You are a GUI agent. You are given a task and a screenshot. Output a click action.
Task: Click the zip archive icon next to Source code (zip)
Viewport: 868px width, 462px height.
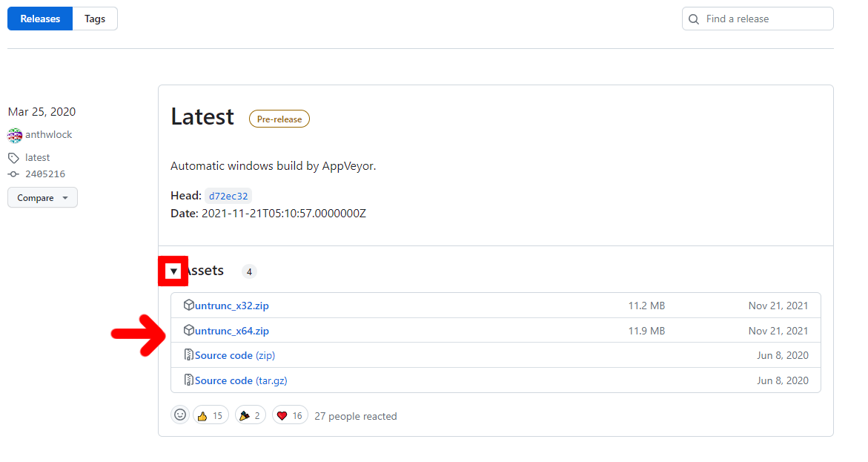pos(188,355)
